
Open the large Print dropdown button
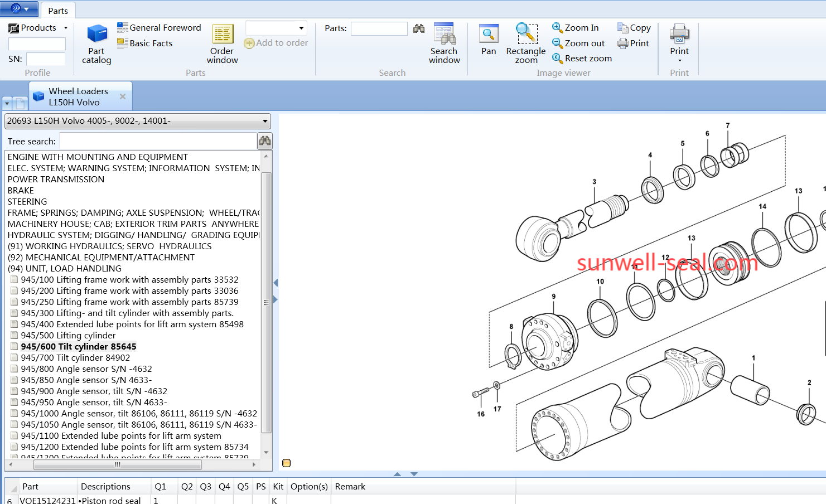679,43
